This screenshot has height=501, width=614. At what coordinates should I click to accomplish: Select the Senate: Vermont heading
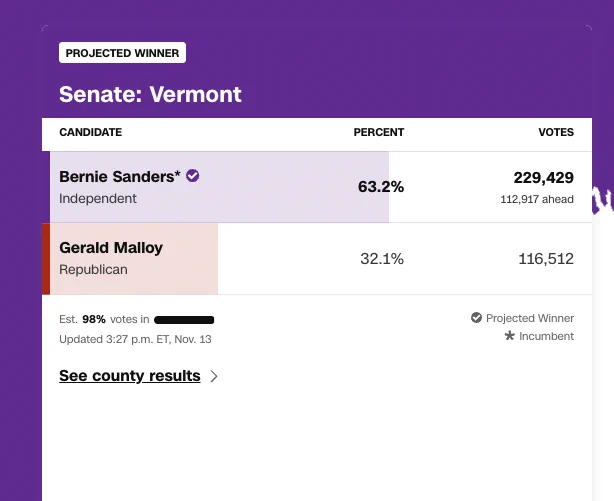point(150,94)
